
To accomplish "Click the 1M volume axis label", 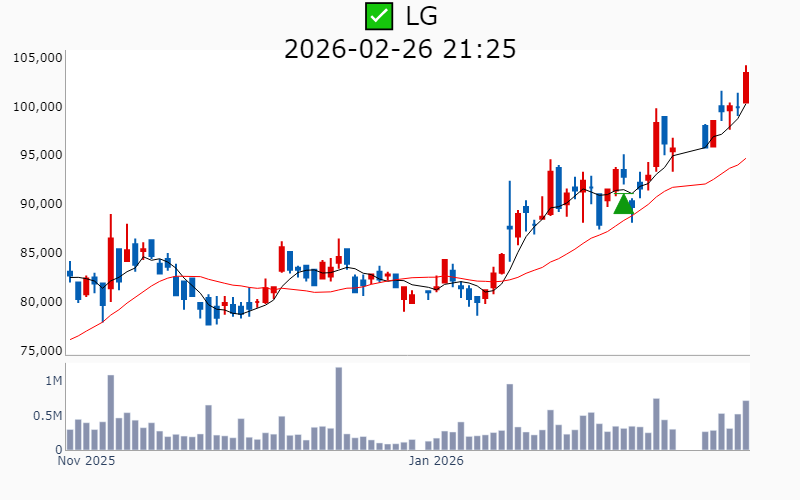I will [53, 382].
